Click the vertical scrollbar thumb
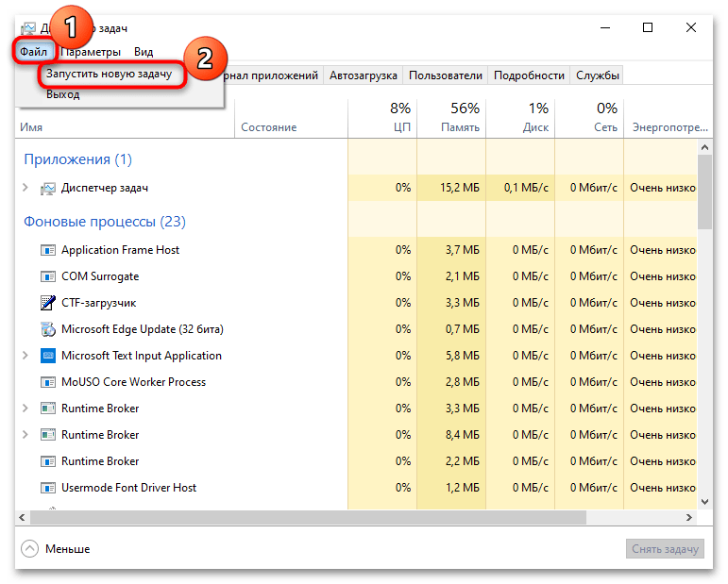 click(704, 192)
